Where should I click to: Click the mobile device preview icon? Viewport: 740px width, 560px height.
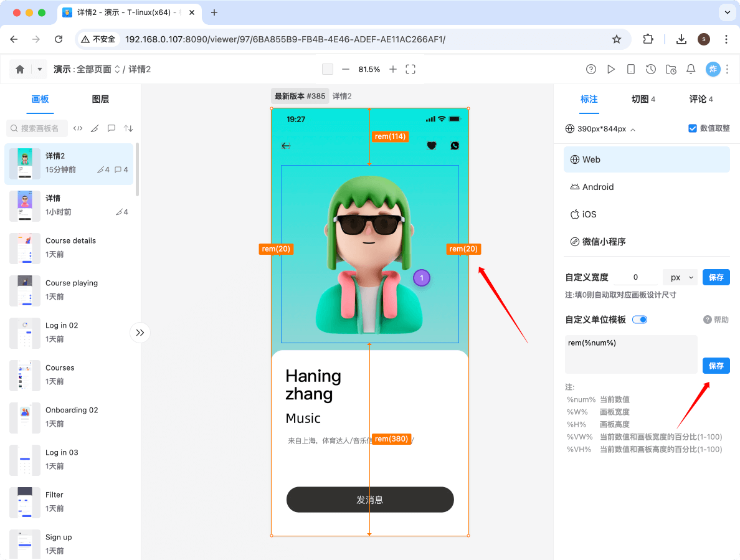[631, 69]
